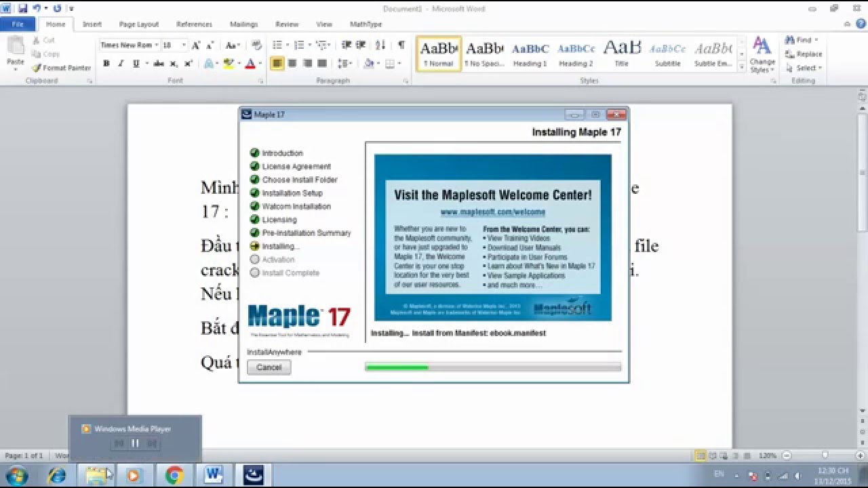The width and height of the screenshot is (868, 488).
Task: Switch to the Review tab
Action: tap(287, 24)
